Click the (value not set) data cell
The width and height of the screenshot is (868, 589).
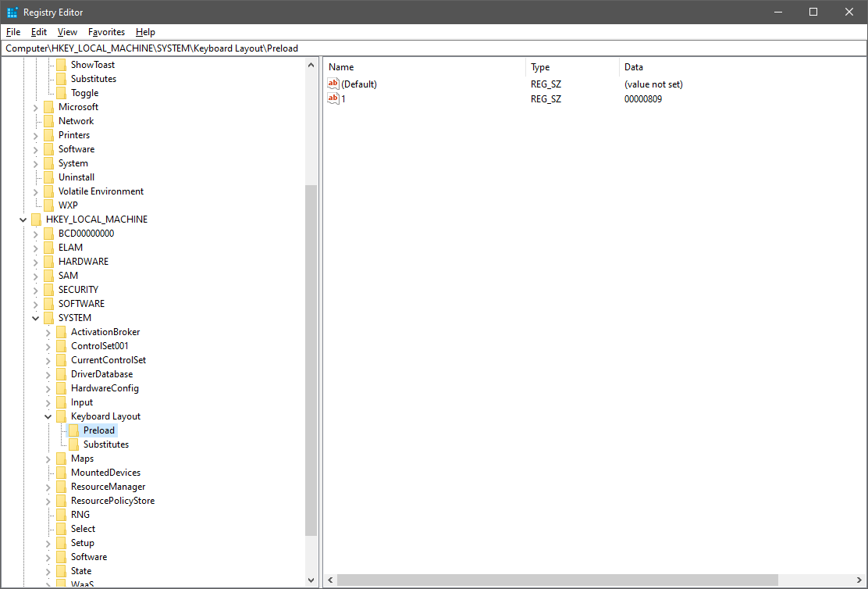pyautogui.click(x=654, y=84)
